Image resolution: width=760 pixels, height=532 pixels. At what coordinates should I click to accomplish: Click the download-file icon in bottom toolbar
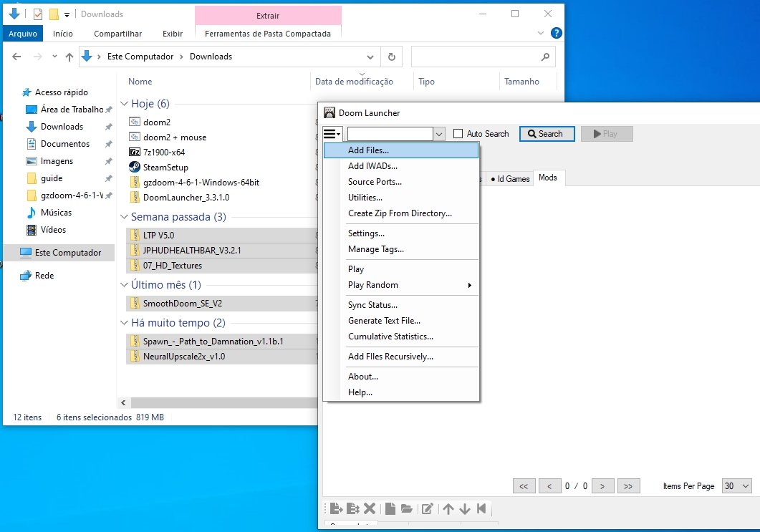tap(336, 509)
